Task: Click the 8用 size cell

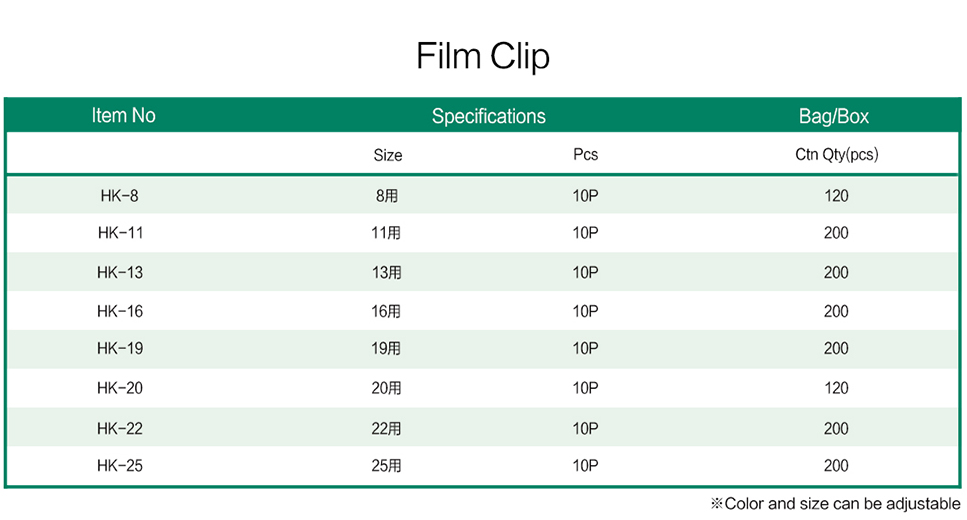Action: coord(387,196)
